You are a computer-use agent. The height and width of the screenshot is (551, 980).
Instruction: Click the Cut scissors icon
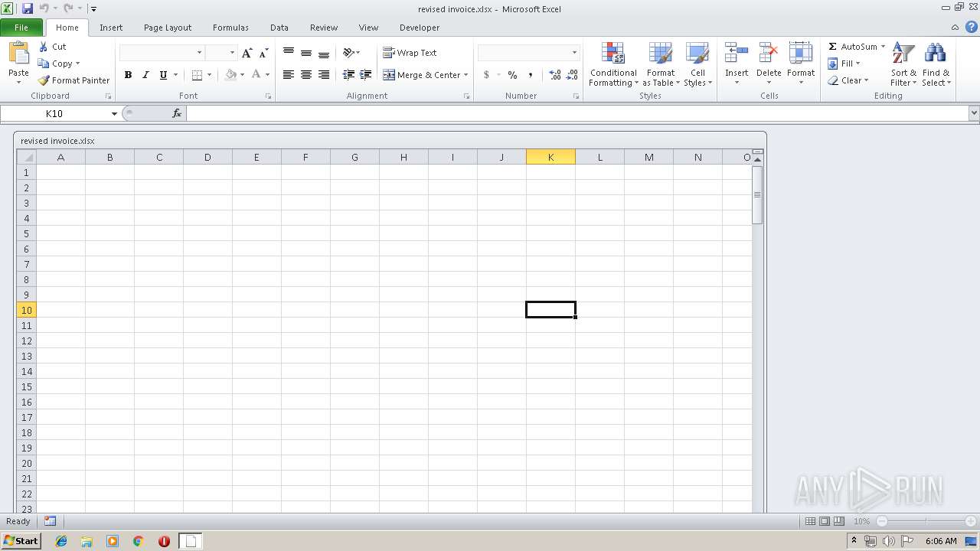click(x=44, y=47)
